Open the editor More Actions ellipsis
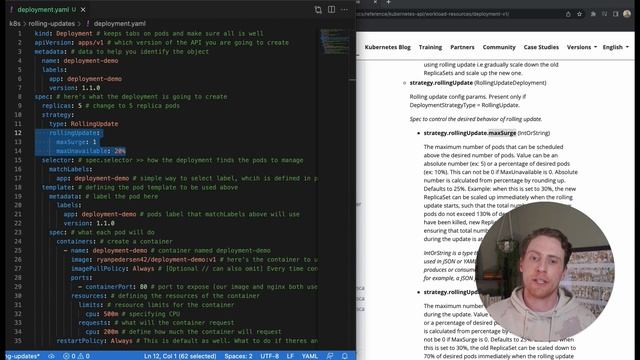Viewport: 640px width, 360px height. (344, 9)
